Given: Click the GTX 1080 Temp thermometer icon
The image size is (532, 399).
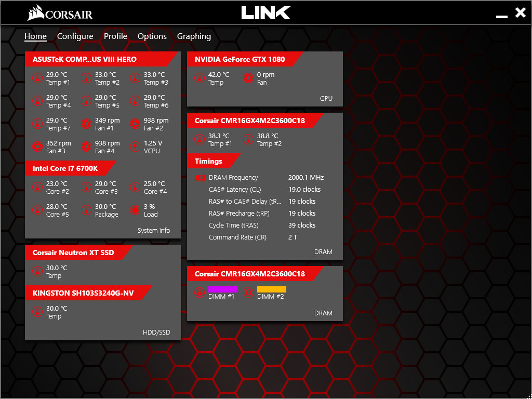Looking at the screenshot, I should click(199, 78).
